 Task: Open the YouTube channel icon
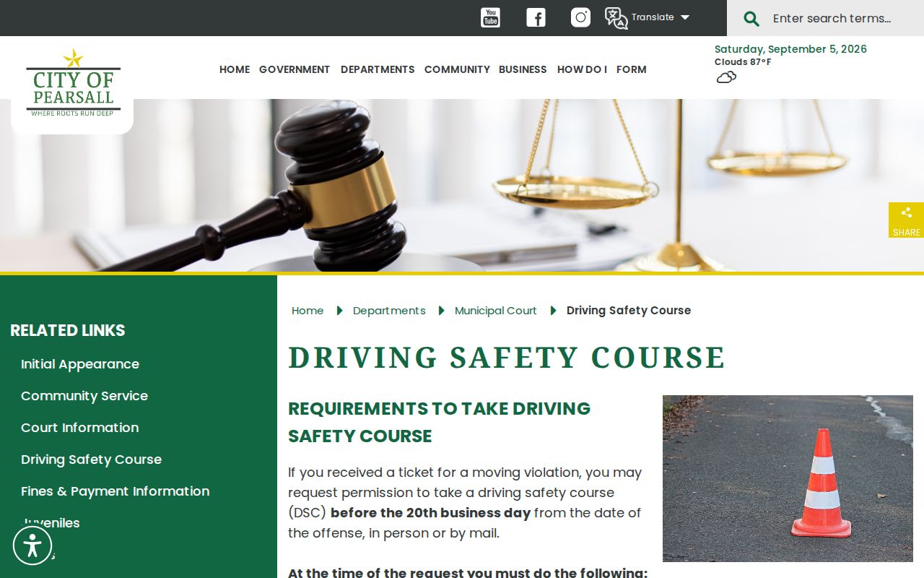coord(490,17)
